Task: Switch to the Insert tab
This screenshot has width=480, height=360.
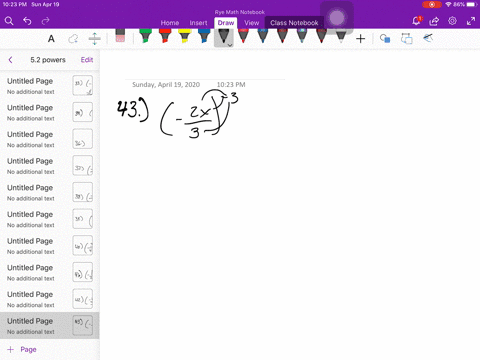Action: 198,23
